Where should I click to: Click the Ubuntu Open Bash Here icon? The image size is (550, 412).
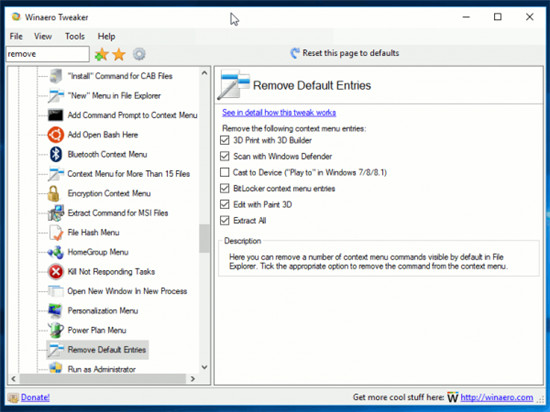tap(56, 135)
